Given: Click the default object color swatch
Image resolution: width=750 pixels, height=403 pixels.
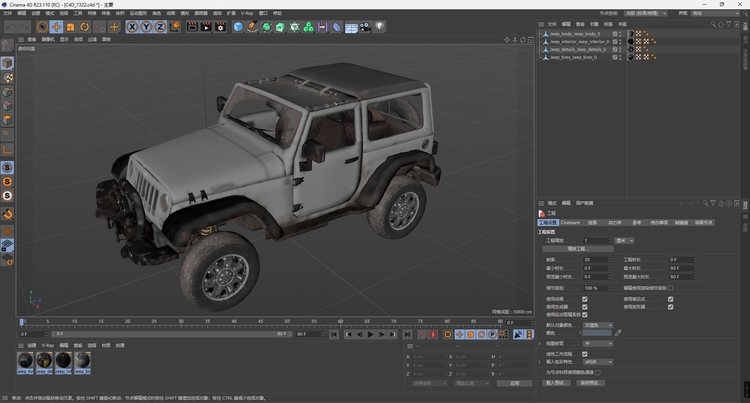Looking at the screenshot, I should click(597, 333).
